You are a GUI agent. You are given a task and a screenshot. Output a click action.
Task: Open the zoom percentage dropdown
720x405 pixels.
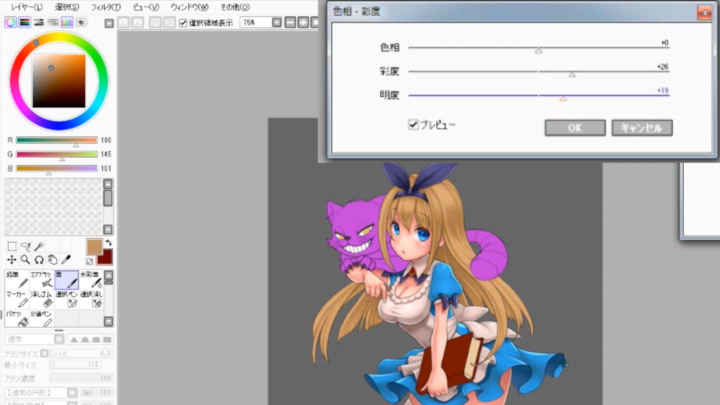(x=276, y=22)
